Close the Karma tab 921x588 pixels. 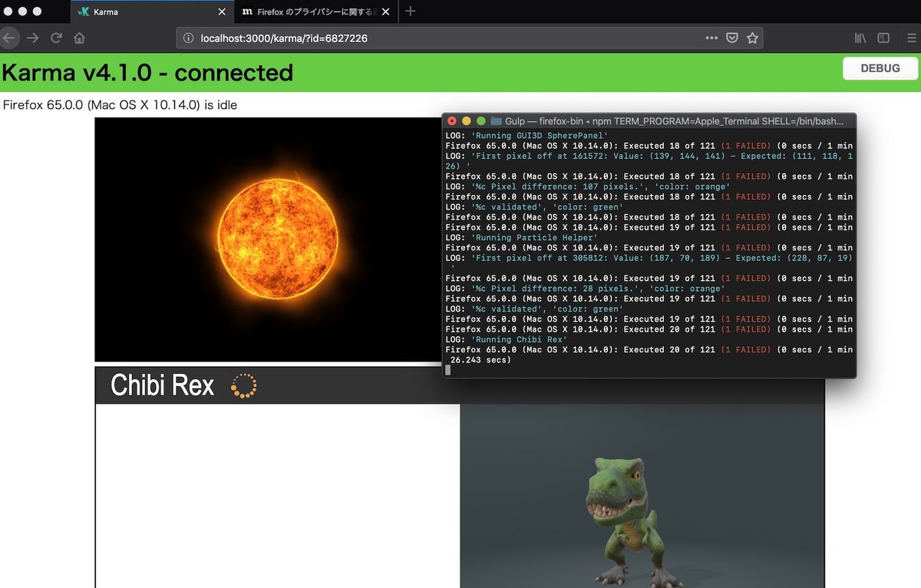(x=223, y=12)
